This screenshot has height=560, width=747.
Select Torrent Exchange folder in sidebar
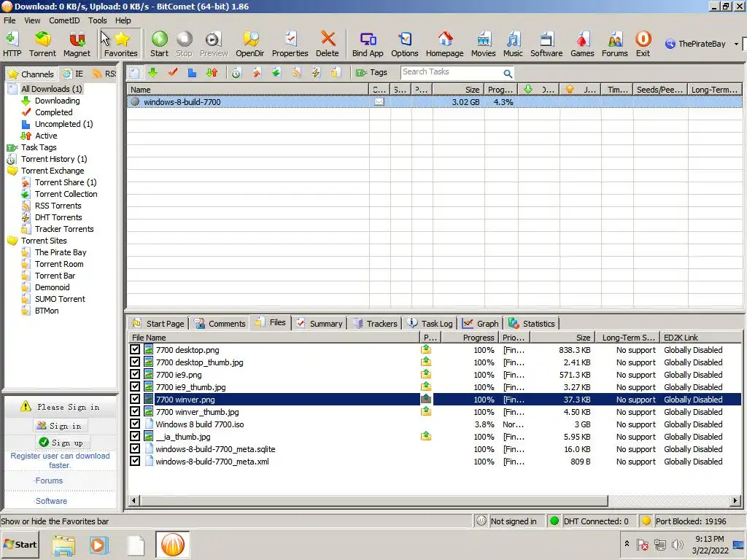click(53, 171)
